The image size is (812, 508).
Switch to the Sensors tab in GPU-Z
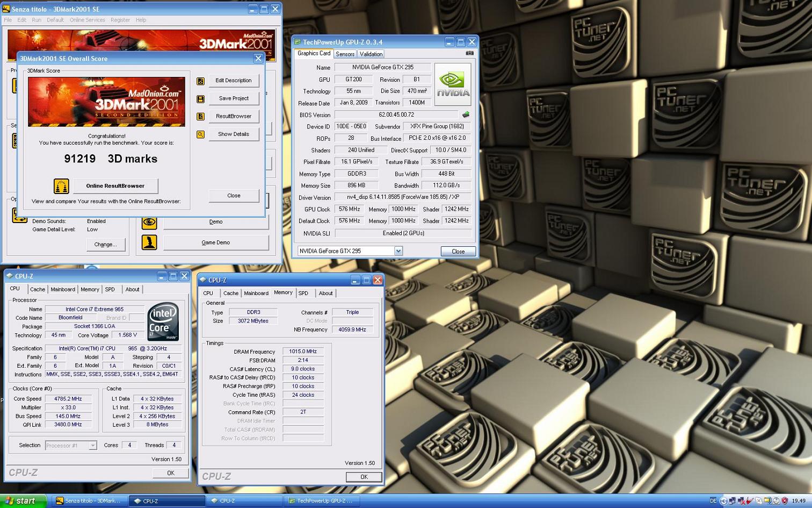[345, 54]
